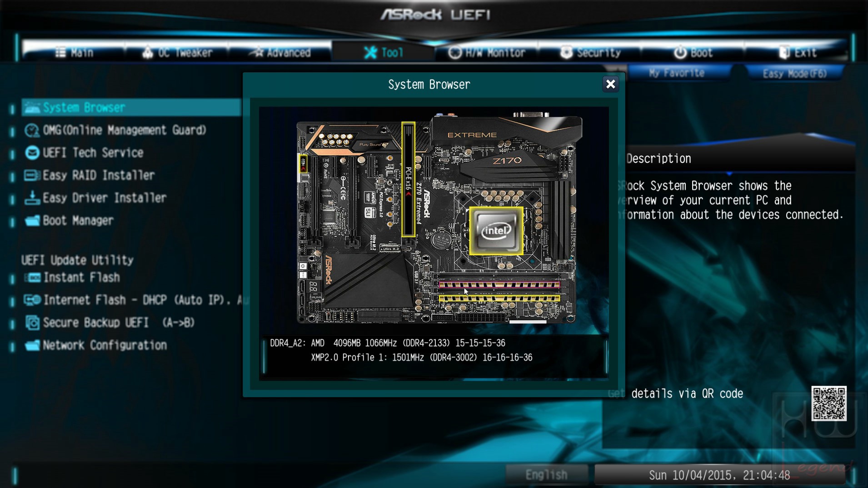Screen dimensions: 868x488
Task: Click the Internet Flash network icon
Action: click(33, 300)
